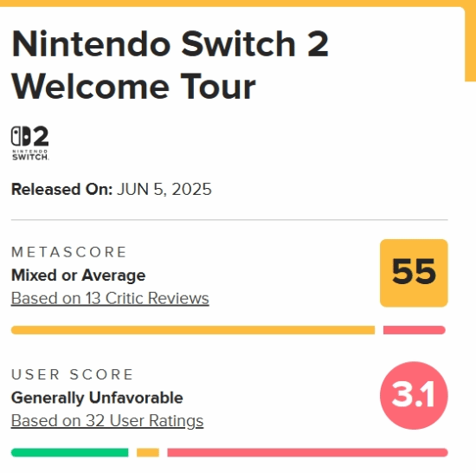Click the red negative segment of user bar
The width and height of the screenshot is (476, 473).
point(307,452)
